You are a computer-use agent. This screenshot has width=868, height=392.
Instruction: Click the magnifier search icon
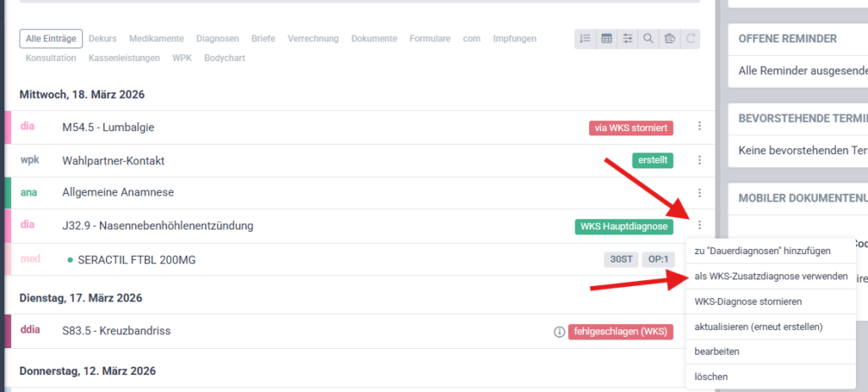coord(648,38)
